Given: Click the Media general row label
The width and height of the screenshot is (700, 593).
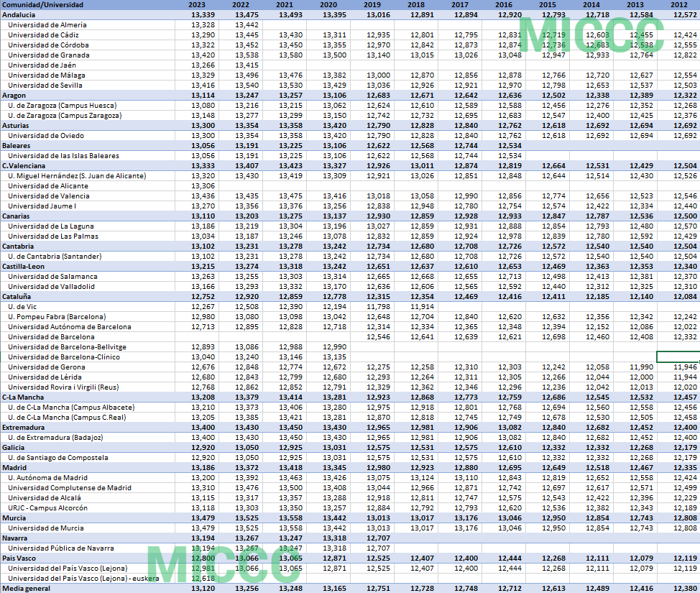Looking at the screenshot, I should tap(26, 588).
